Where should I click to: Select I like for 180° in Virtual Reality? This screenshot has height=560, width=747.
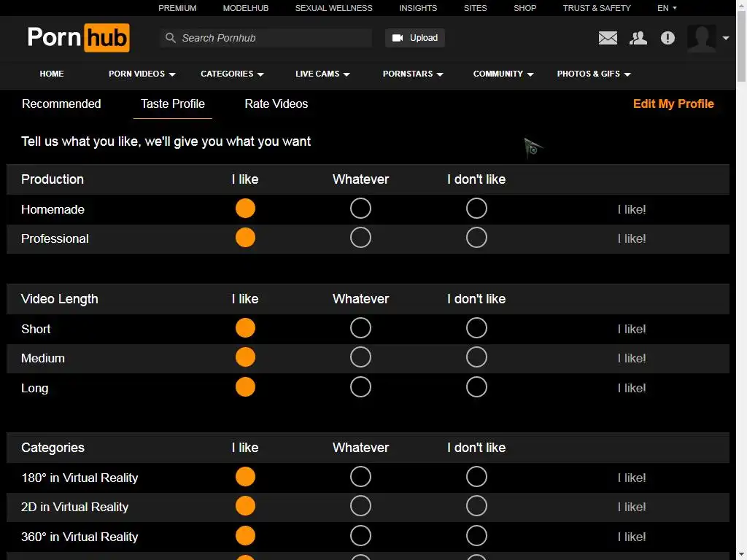(x=245, y=477)
